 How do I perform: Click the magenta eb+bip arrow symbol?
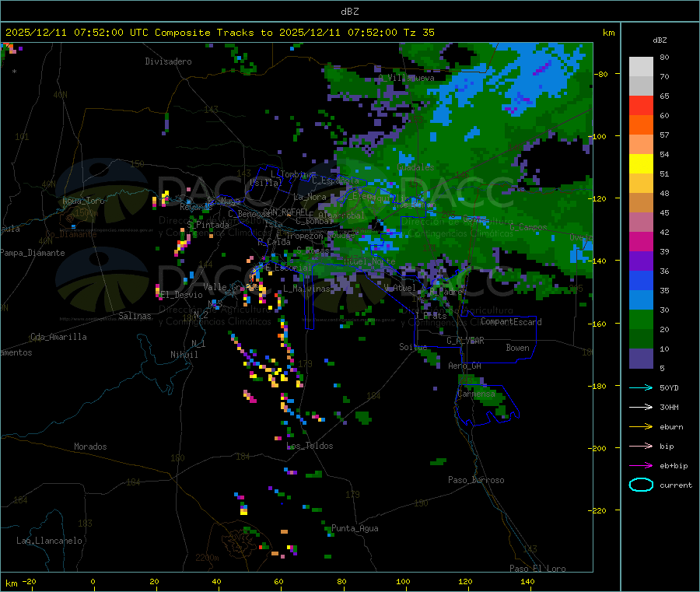641,466
